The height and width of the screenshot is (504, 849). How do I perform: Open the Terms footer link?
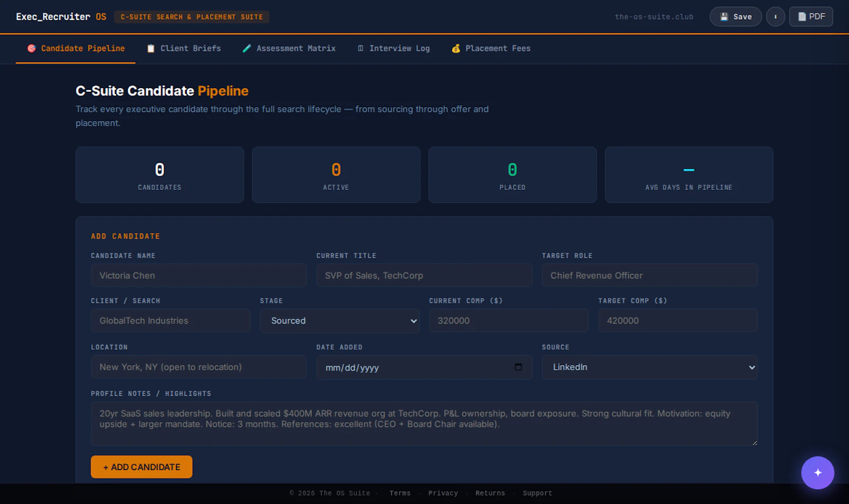[400, 493]
